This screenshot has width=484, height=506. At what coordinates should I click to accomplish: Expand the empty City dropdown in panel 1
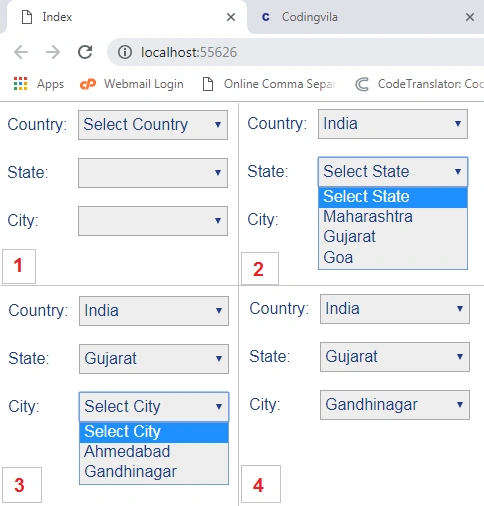[x=153, y=221]
